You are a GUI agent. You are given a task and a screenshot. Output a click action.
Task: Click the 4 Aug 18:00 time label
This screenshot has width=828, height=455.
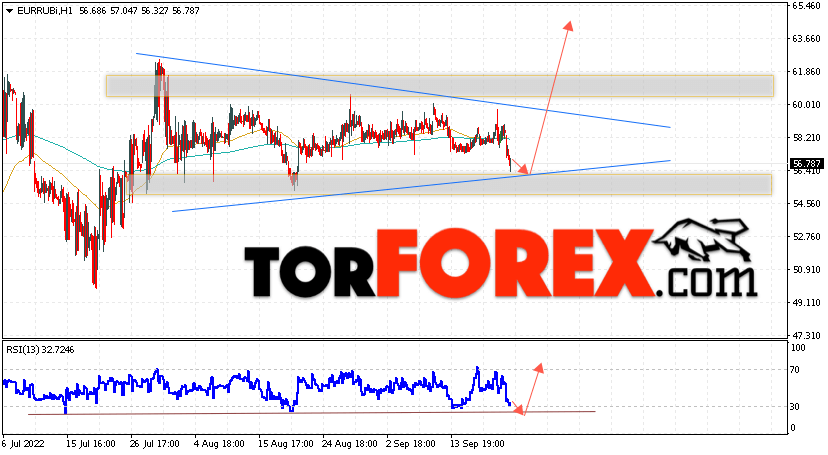[x=219, y=444]
